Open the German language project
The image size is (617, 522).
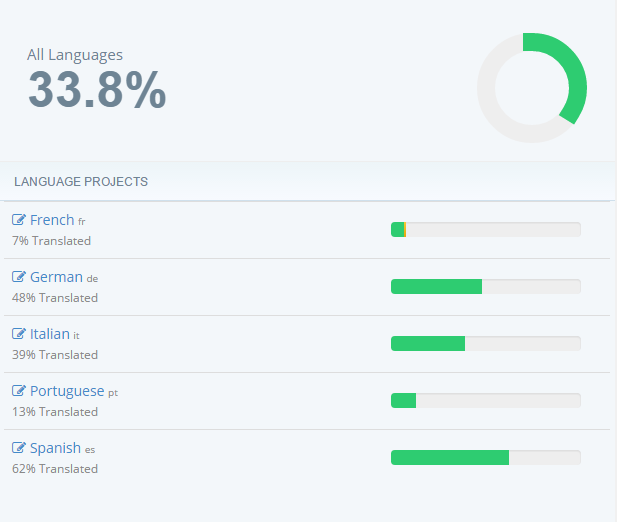[56, 277]
